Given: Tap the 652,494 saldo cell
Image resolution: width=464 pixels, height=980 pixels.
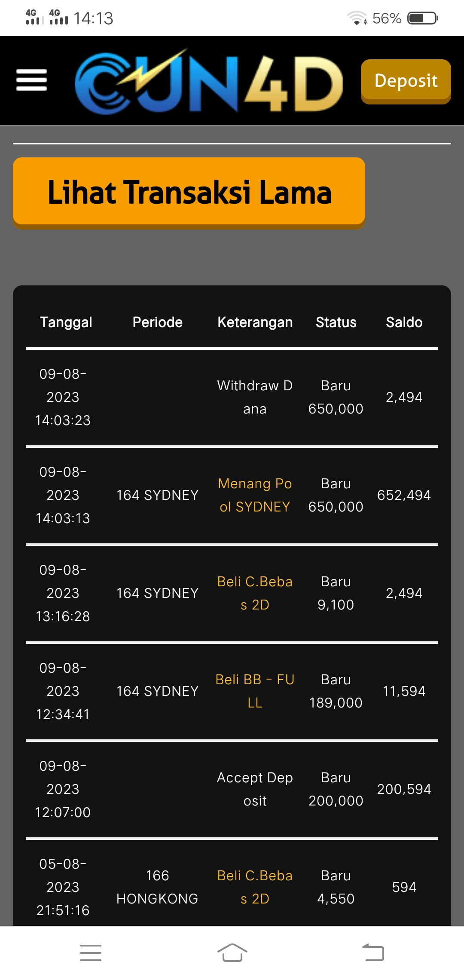Looking at the screenshot, I should click(404, 495).
